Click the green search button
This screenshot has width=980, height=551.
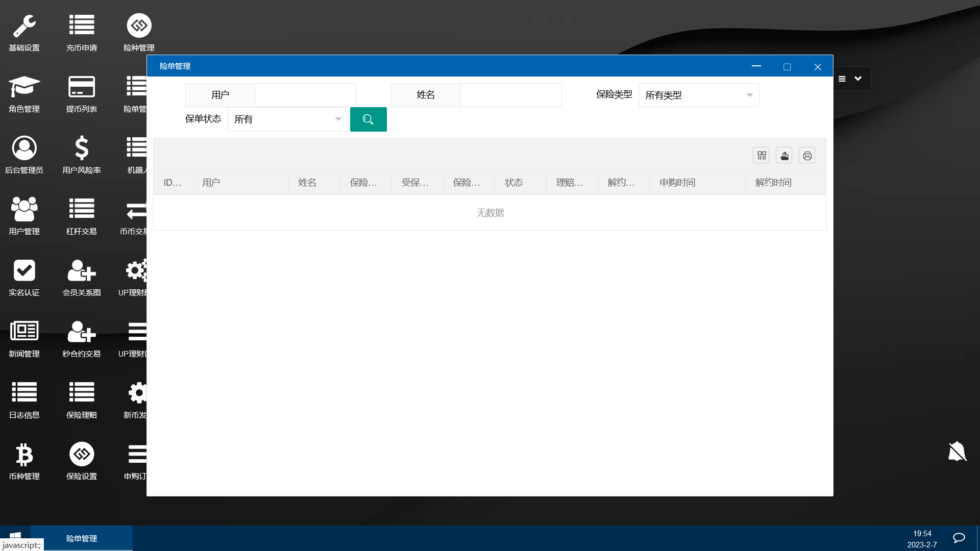pyautogui.click(x=368, y=119)
